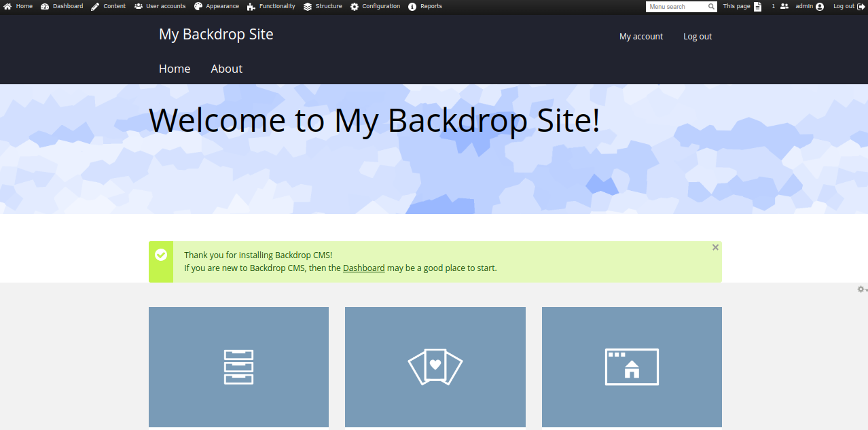Image resolution: width=868 pixels, height=430 pixels.
Task: Click the file cabinet card thumbnail
Action: [x=238, y=367]
